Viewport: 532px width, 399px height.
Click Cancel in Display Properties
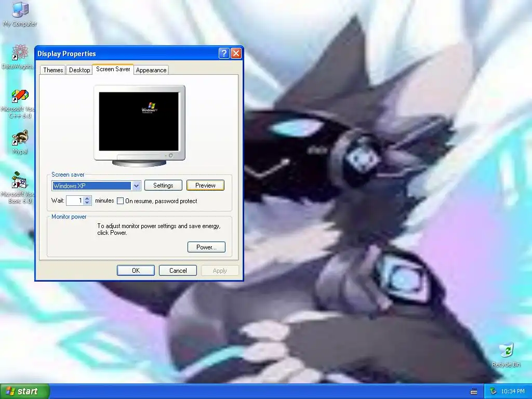178,270
